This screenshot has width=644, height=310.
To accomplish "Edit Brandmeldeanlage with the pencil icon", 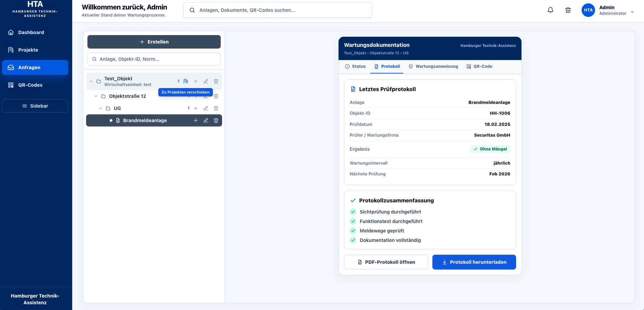I will tap(206, 120).
